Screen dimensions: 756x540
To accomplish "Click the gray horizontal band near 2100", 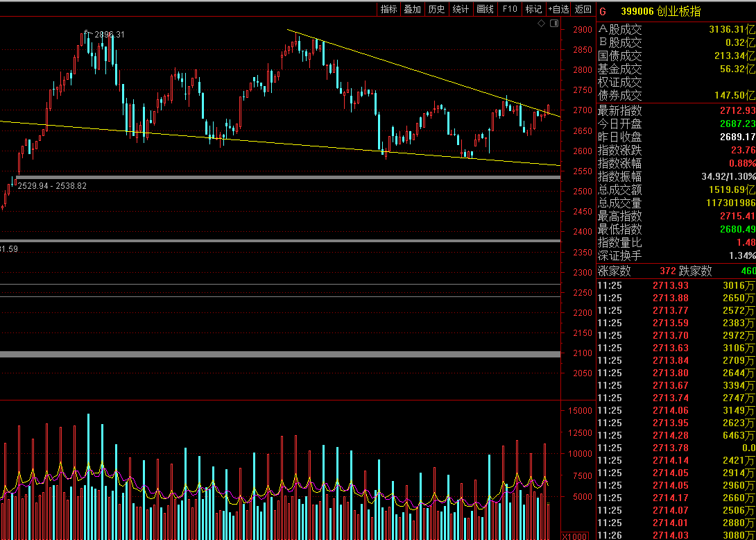I will [x=277, y=354].
